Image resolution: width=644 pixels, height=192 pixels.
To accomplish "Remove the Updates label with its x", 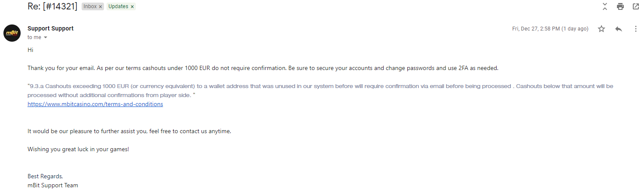I will tap(132, 7).
